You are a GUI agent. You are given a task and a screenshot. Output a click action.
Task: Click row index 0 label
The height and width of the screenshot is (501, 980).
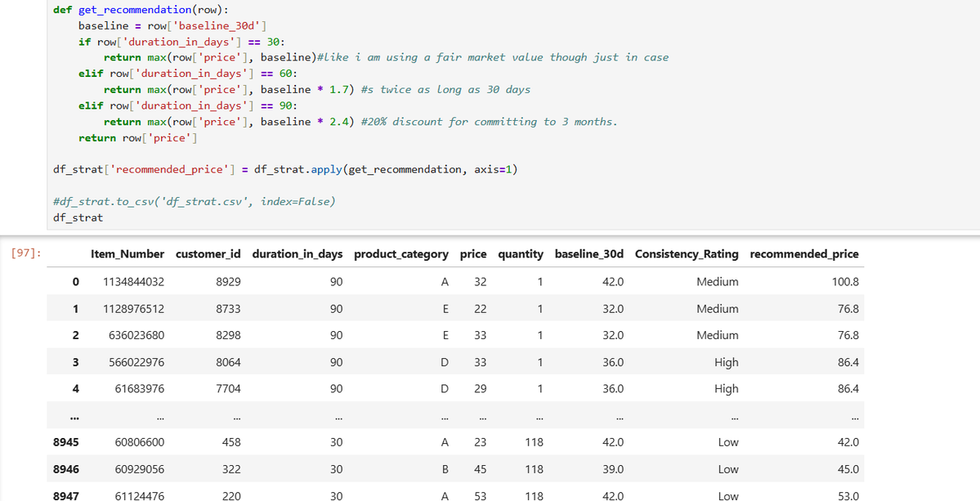[76, 282]
